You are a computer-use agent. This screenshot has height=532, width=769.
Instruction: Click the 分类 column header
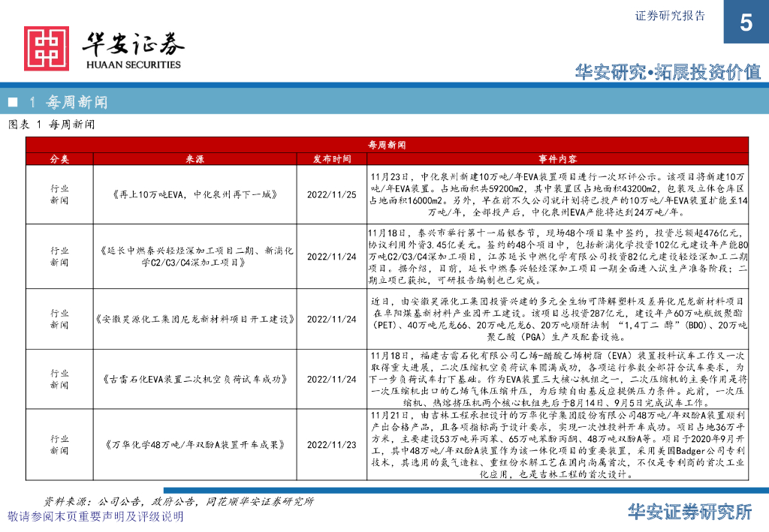[x=59, y=159]
